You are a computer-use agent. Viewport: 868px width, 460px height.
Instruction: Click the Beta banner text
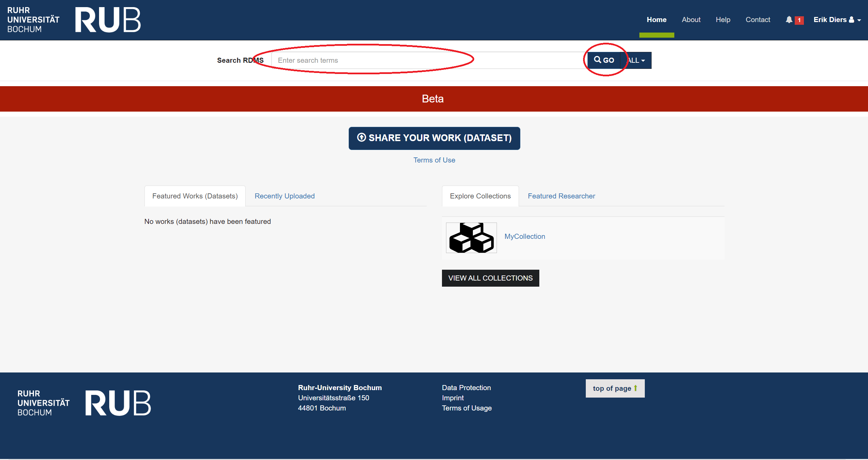point(433,99)
